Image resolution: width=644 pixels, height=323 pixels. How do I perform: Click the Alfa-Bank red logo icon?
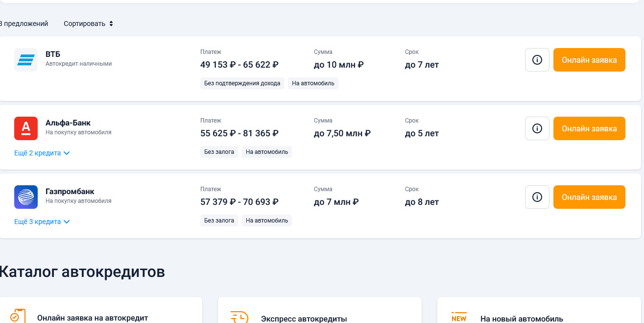click(26, 128)
